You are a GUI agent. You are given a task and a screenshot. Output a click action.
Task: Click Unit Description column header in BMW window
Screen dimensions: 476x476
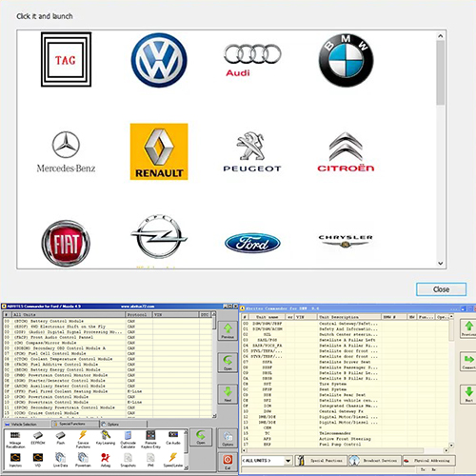[x=349, y=317]
